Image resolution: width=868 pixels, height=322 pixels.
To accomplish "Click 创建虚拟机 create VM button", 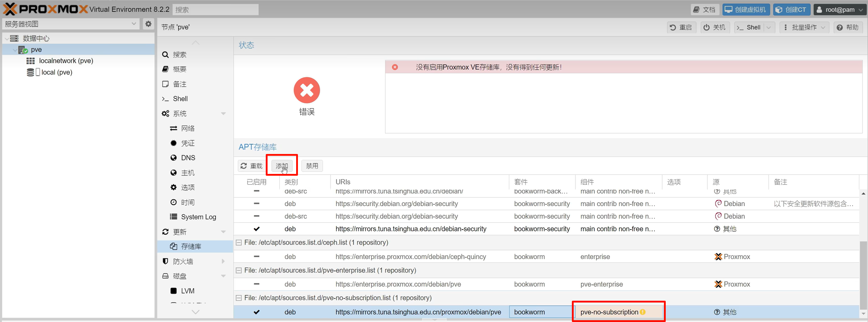I will (x=746, y=10).
